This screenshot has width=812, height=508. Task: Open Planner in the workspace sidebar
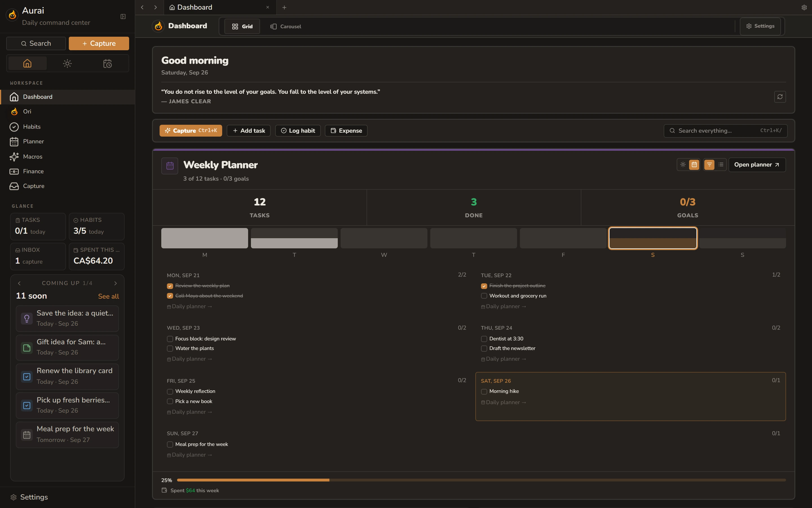(67, 141)
